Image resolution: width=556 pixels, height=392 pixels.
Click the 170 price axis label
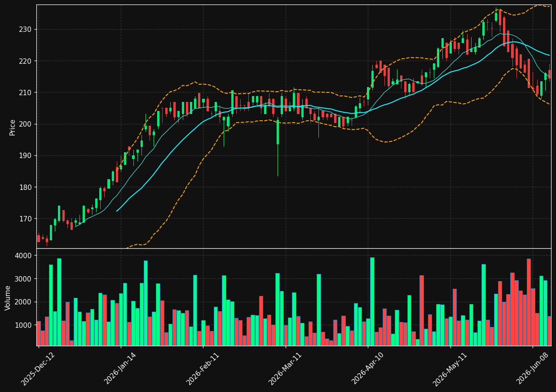click(26, 219)
